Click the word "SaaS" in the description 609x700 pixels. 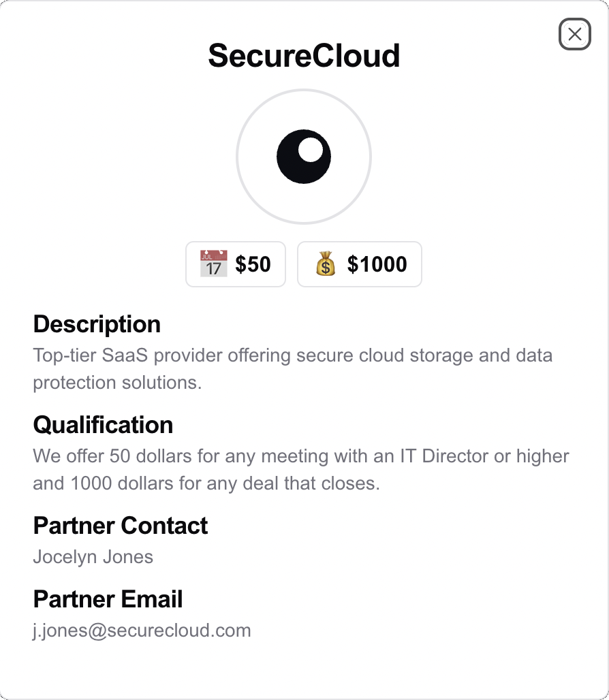tap(124, 355)
